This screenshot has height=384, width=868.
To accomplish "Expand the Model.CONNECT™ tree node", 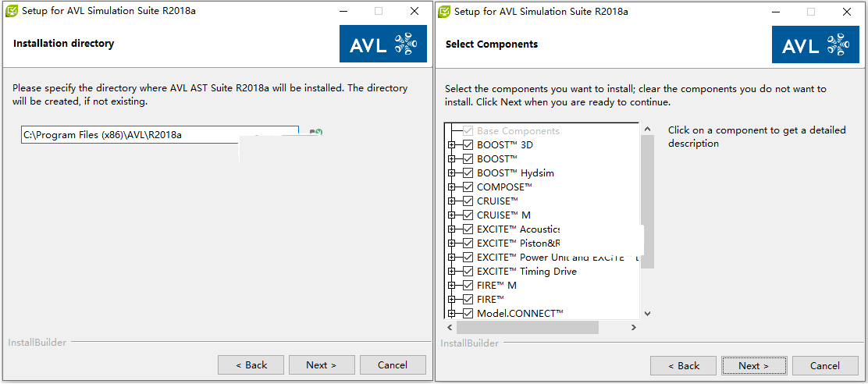I will 452,313.
